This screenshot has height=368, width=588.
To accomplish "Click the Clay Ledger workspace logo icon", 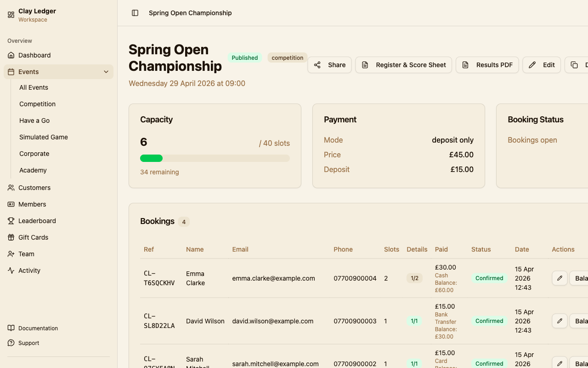I will 11,15.
